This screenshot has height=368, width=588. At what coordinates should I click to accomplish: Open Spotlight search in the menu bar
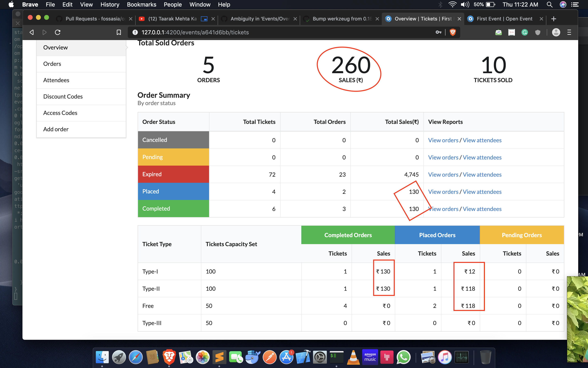(549, 4)
